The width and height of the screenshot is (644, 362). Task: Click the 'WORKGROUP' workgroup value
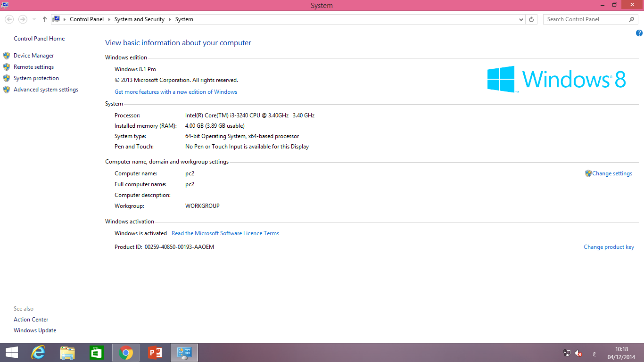point(202,206)
